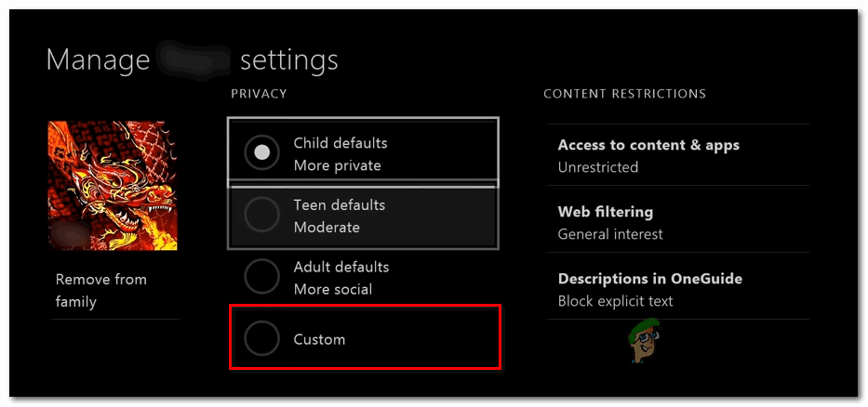
Task: Click Remove from family
Action: pyautogui.click(x=101, y=290)
